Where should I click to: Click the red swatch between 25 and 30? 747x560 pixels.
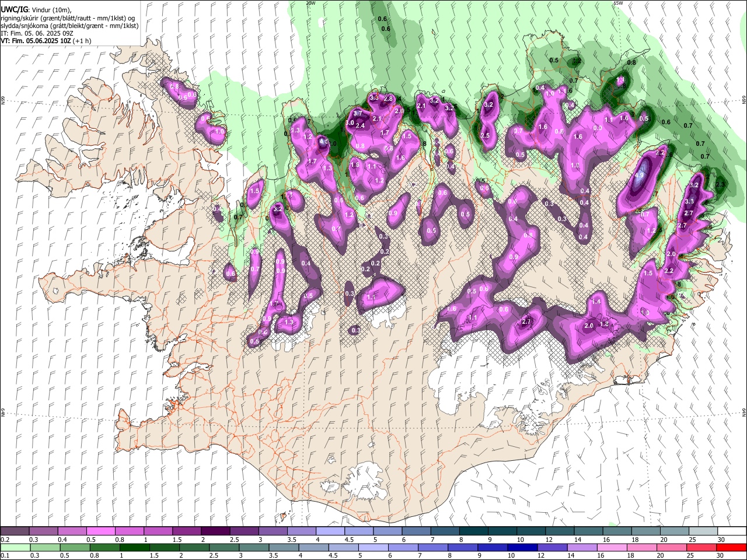pos(701,548)
